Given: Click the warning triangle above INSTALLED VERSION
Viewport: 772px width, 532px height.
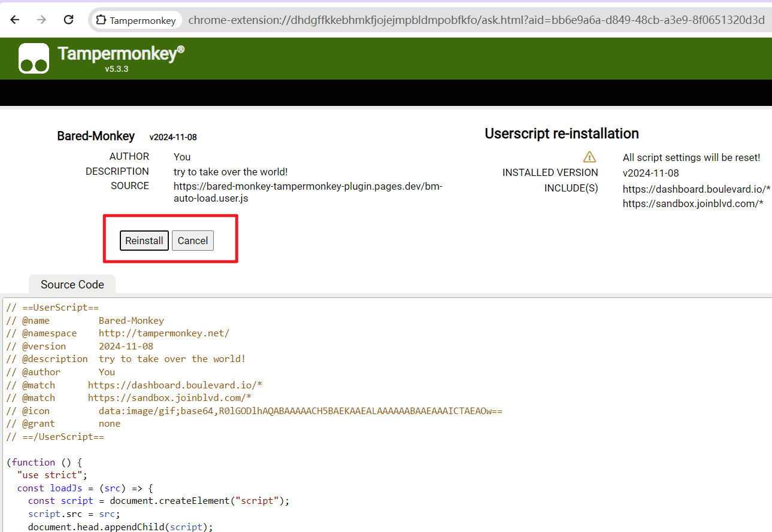Looking at the screenshot, I should (589, 157).
